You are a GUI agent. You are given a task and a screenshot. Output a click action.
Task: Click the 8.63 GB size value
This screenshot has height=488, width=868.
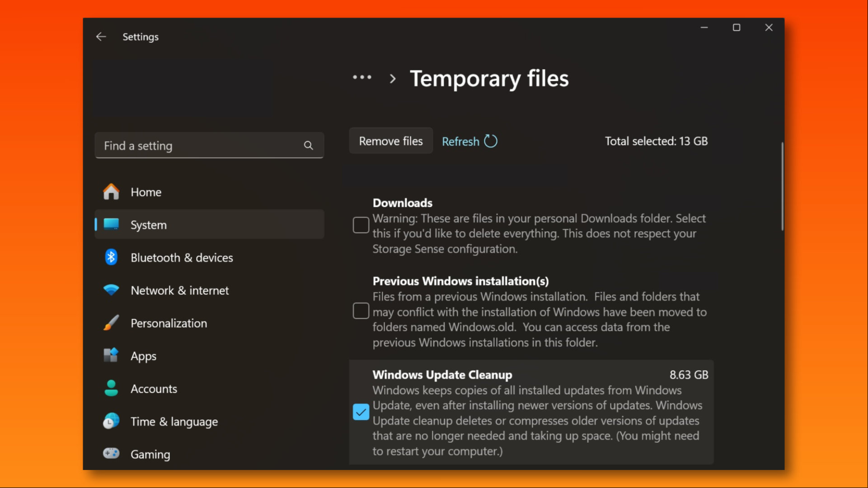pyautogui.click(x=689, y=375)
